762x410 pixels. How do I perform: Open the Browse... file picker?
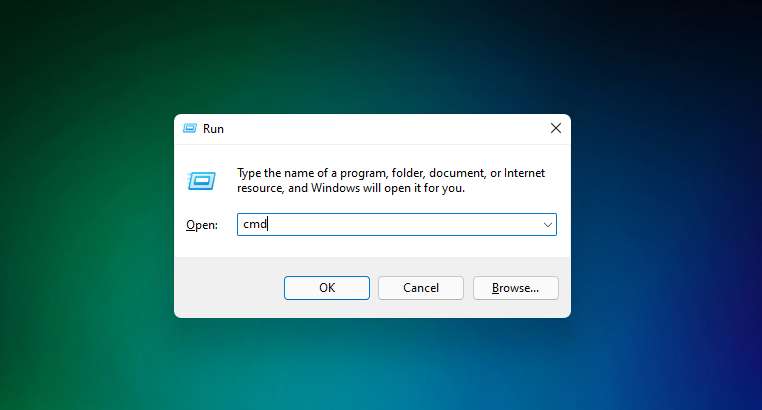[516, 288]
